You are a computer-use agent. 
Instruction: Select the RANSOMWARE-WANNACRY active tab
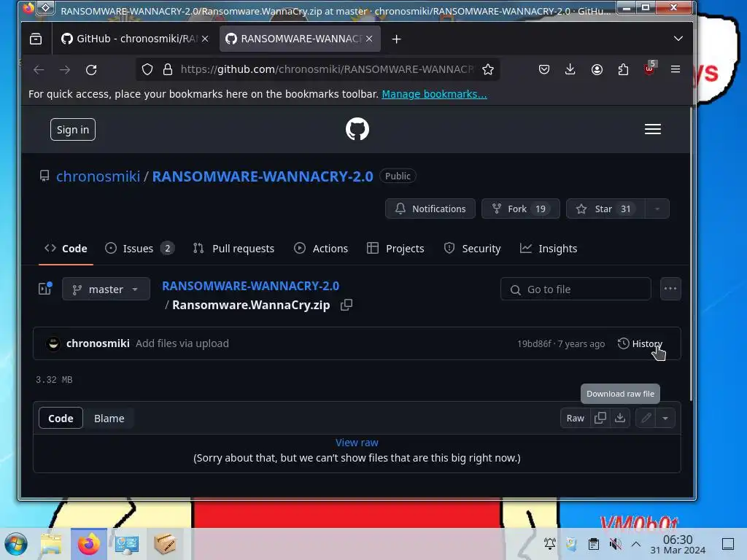(300, 39)
